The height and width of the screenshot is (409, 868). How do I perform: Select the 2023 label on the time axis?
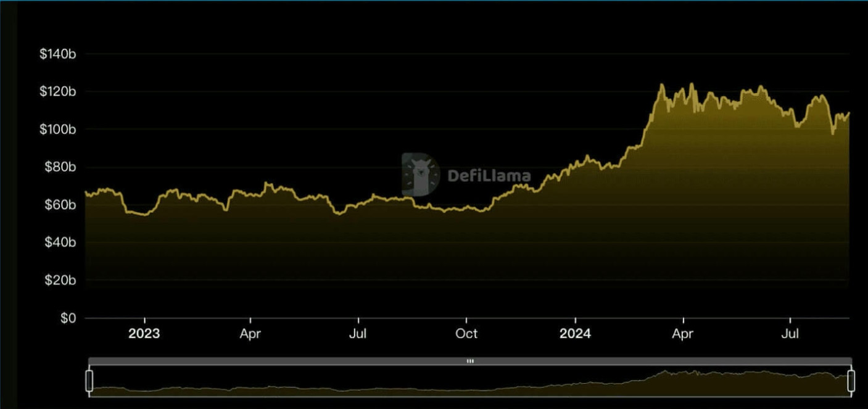144,334
